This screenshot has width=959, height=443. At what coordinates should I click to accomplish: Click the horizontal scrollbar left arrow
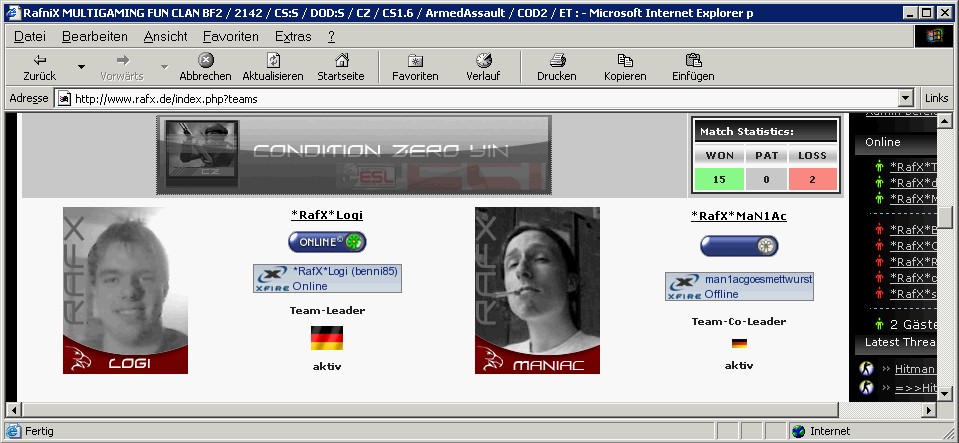click(x=13, y=409)
